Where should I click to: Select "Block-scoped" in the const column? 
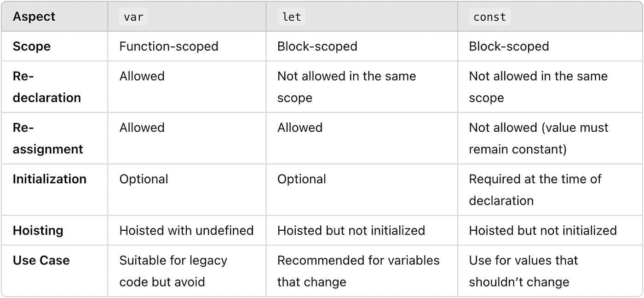[x=509, y=46]
